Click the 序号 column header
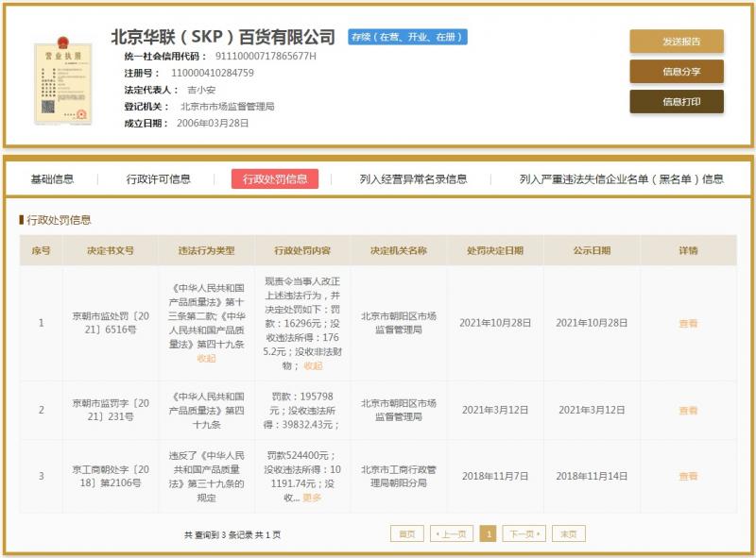 pos(41,250)
